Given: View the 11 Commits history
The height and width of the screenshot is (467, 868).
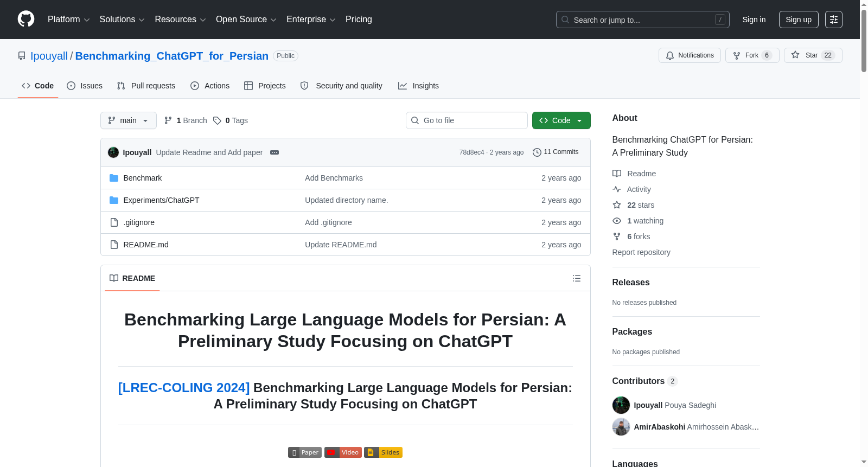Looking at the screenshot, I should [x=556, y=152].
